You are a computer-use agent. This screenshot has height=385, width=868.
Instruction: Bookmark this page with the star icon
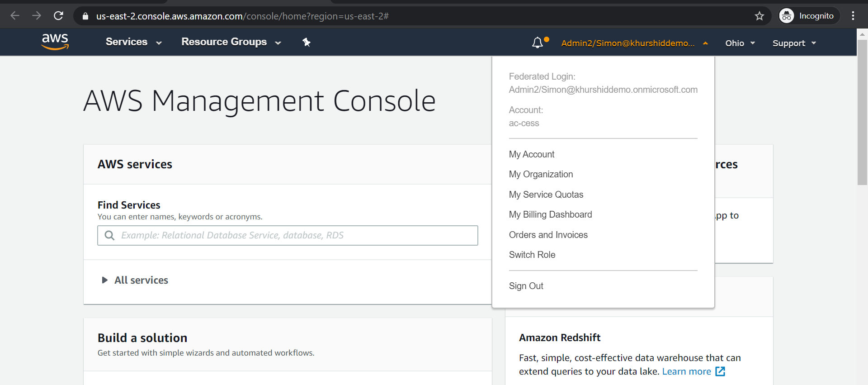[759, 16]
